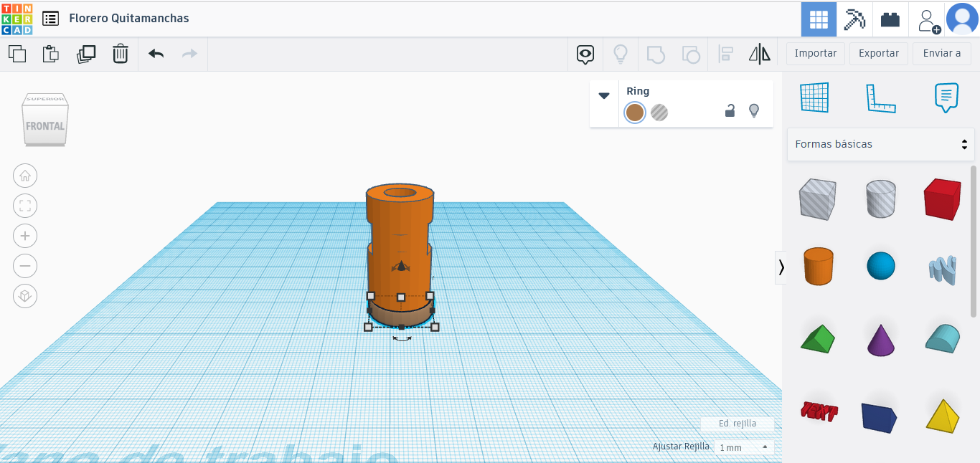Select the Scribble shape
The width and height of the screenshot is (980, 463).
pos(942,269)
